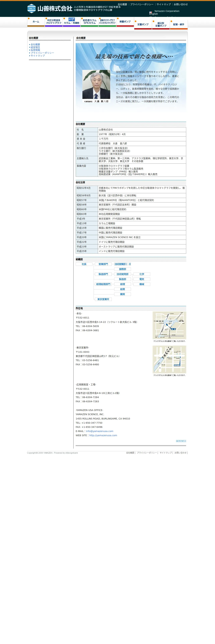Open the 本社 headquarters map thumbnail
This screenshot has height=644, width=215.
(169, 325)
